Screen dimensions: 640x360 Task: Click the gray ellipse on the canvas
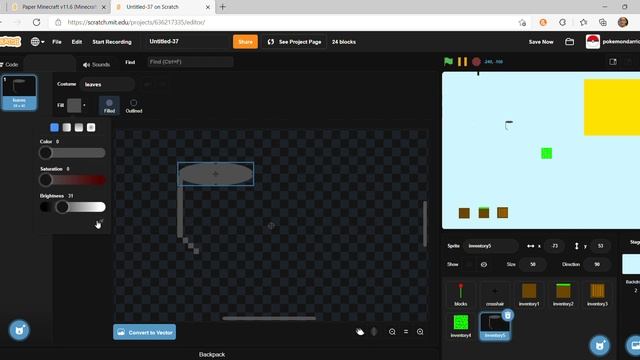pos(216,174)
